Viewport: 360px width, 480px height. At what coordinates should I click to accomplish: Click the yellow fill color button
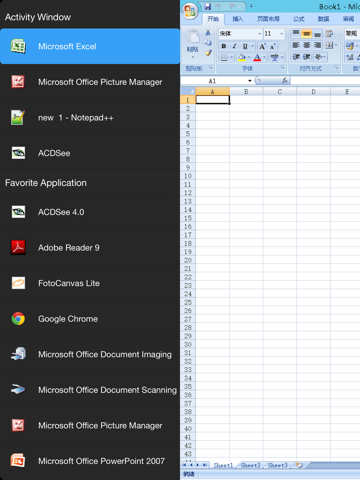tap(242, 58)
